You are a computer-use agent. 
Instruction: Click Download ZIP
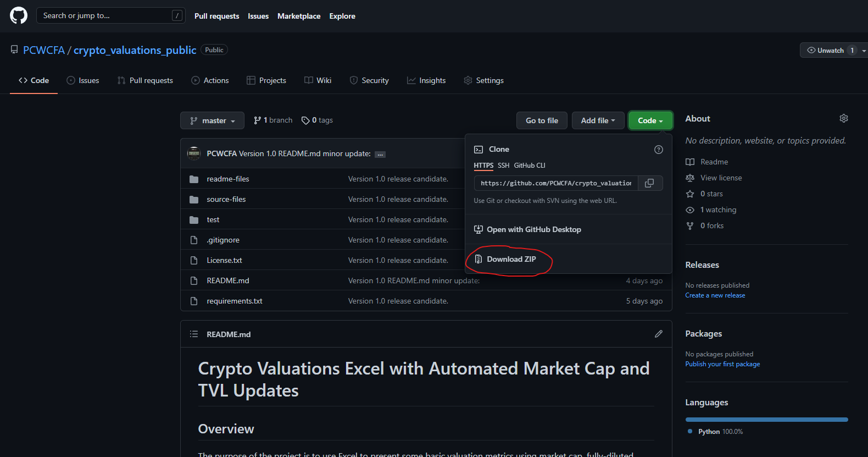[x=511, y=259]
